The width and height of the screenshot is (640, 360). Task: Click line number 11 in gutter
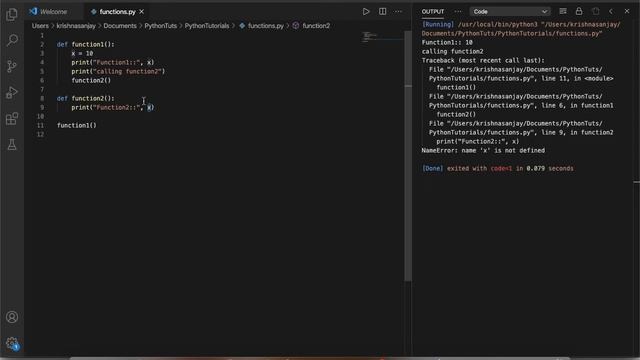pos(40,125)
